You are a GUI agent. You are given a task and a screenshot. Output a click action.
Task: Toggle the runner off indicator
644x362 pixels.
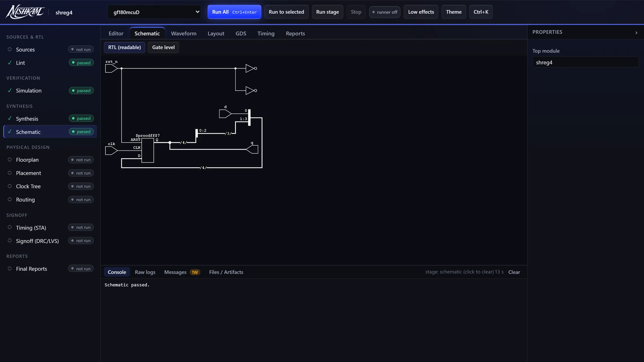(385, 12)
